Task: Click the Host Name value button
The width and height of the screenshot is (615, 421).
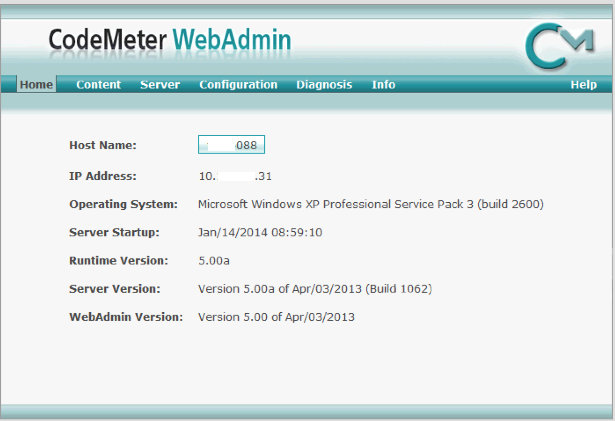Action: point(231,145)
